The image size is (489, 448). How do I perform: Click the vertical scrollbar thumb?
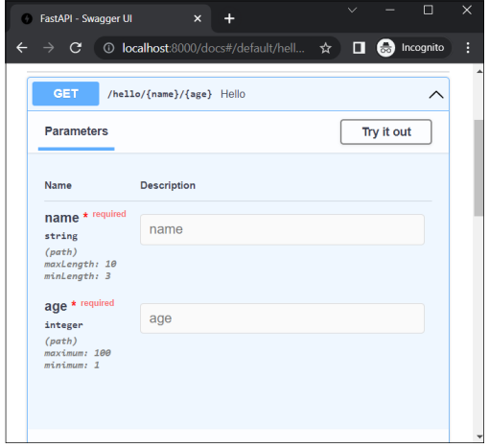(478, 168)
